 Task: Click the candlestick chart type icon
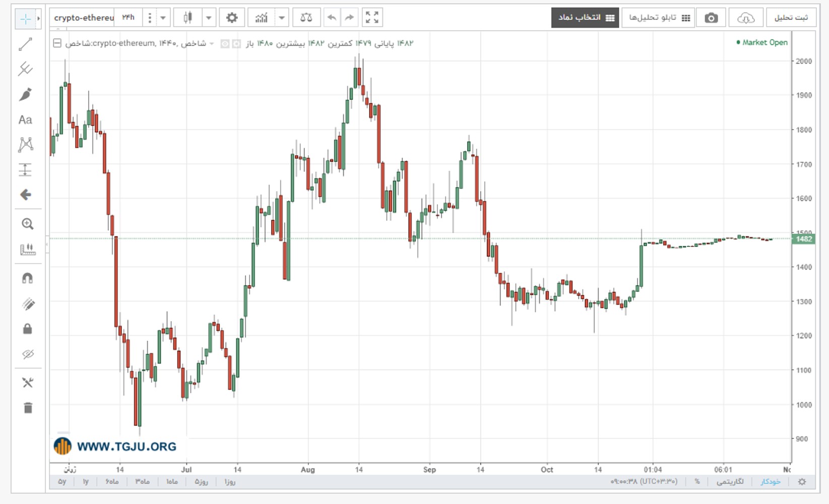click(x=187, y=18)
